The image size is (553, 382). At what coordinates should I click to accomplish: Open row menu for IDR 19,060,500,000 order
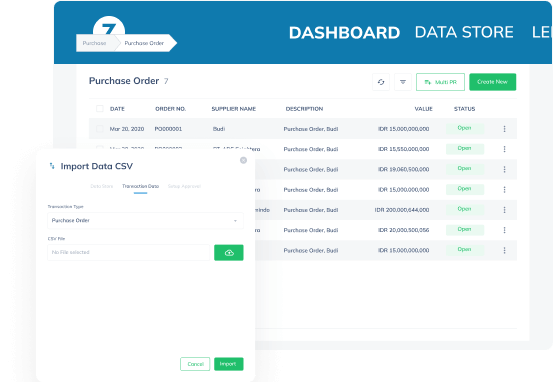(504, 169)
